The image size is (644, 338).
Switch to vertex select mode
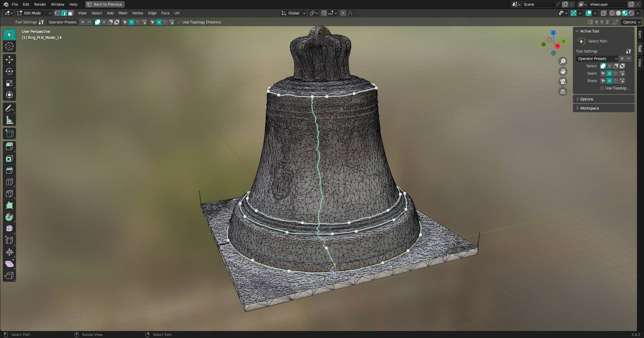[57, 13]
